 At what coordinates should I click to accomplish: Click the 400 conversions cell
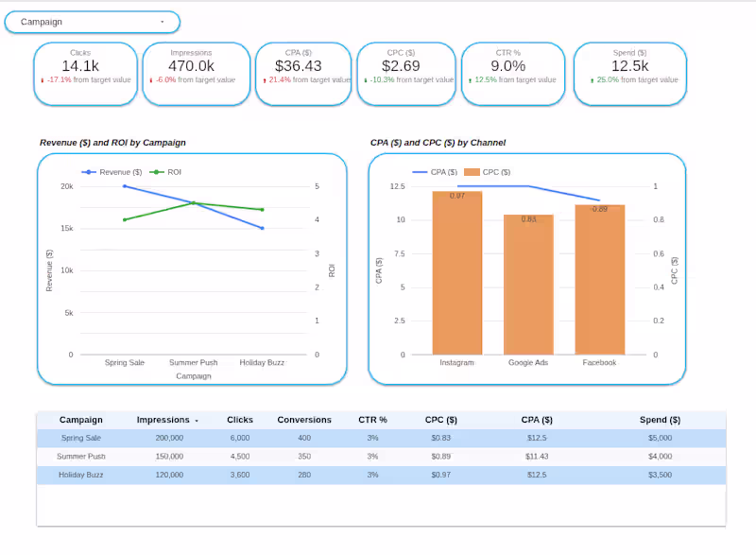click(x=304, y=438)
